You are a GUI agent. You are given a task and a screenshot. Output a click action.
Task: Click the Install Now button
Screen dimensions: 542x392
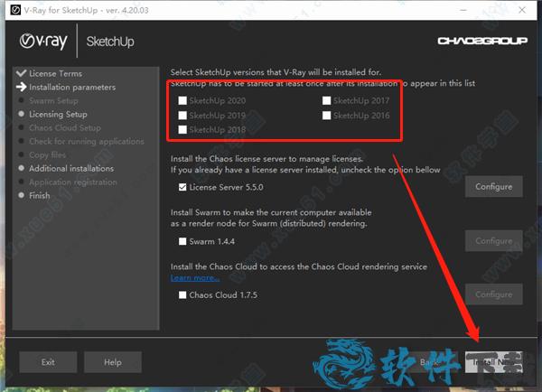tap(493, 362)
